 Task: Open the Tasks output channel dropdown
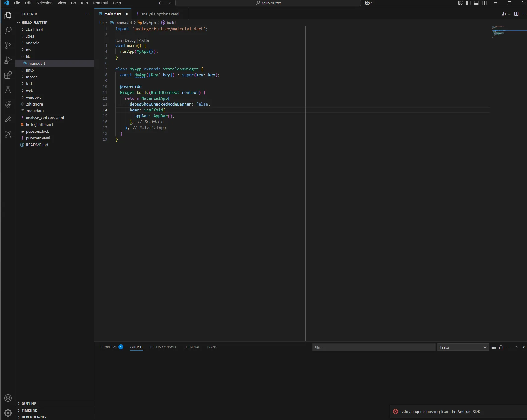point(463,347)
